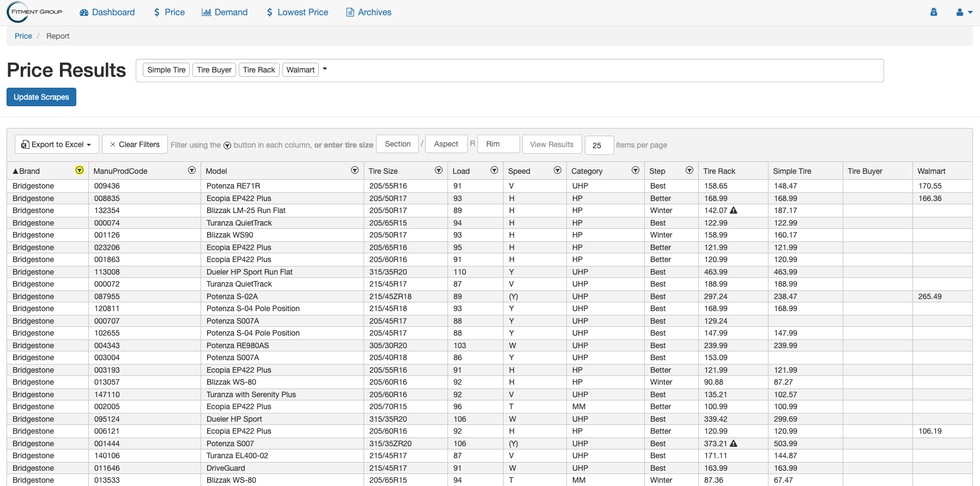This screenshot has height=486, width=980.
Task: Click the Walmart price 166.36
Action: pos(930,198)
